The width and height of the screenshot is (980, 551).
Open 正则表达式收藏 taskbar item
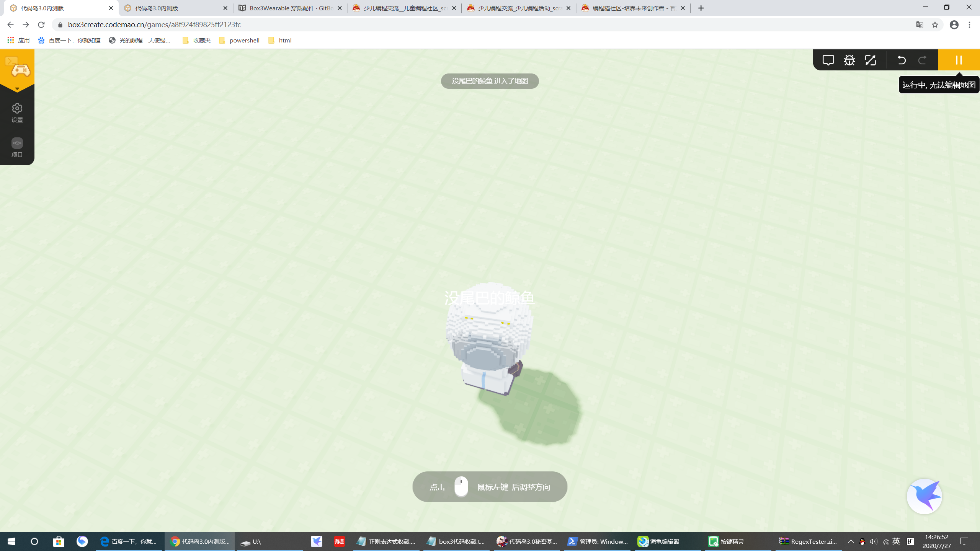click(x=387, y=541)
